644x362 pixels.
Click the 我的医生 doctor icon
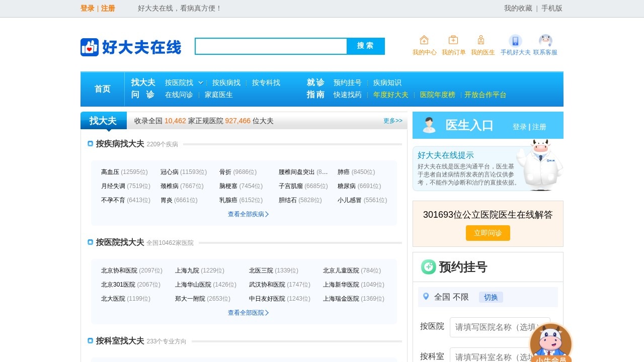click(x=481, y=40)
